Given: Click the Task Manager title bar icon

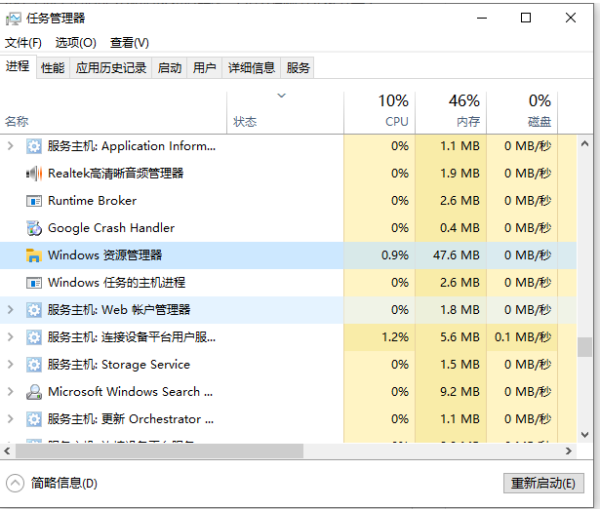Looking at the screenshot, I should click(x=13, y=18).
